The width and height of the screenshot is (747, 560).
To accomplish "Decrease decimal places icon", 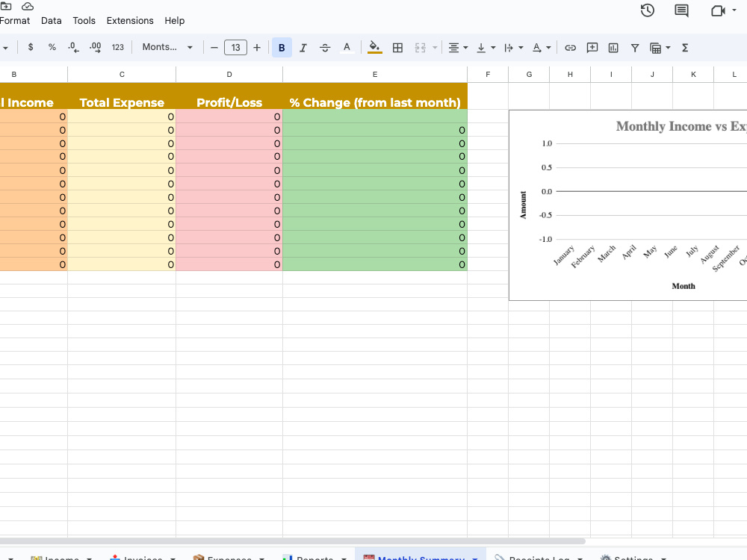I will (x=73, y=47).
